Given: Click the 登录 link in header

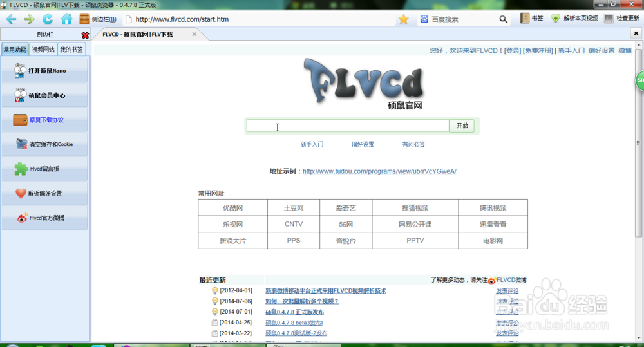Looking at the screenshot, I should point(513,50).
